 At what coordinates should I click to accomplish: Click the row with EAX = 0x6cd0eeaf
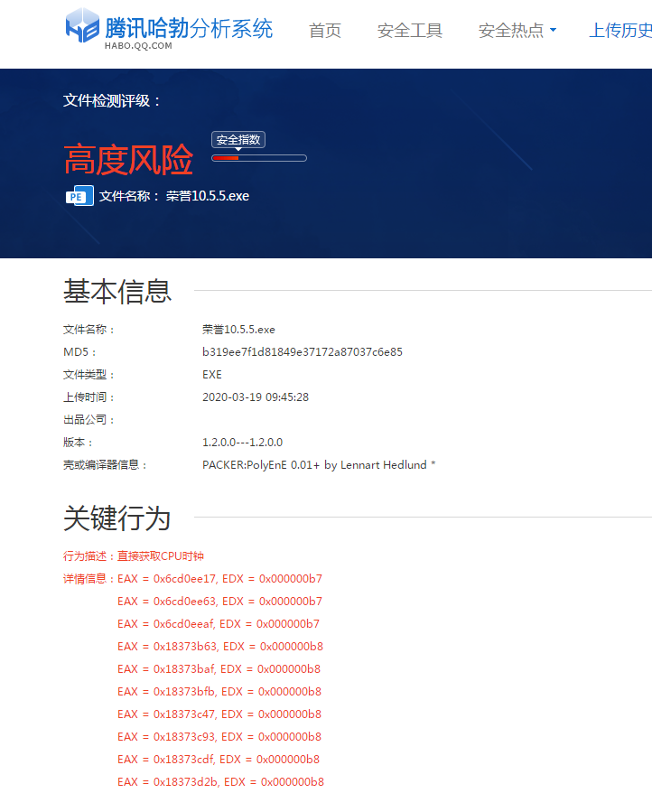219,624
